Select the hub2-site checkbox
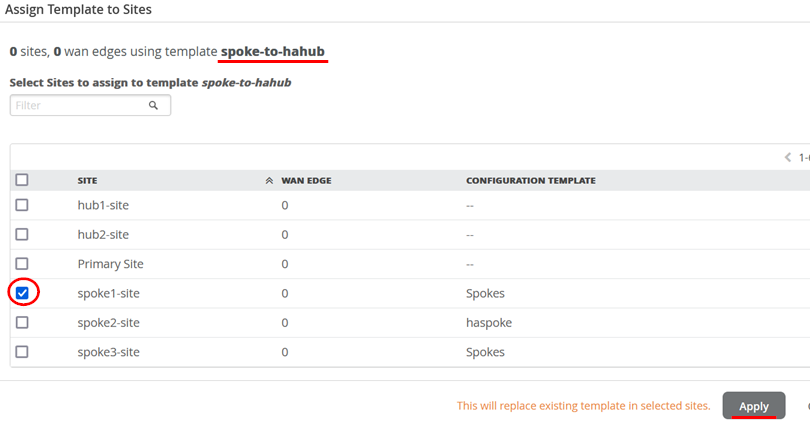The image size is (810, 428). (x=22, y=234)
